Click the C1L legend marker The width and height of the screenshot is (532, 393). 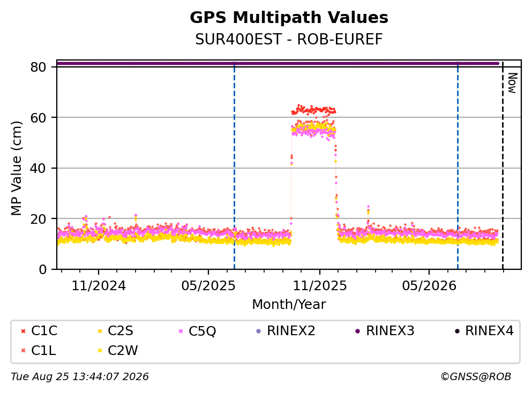[23, 351]
